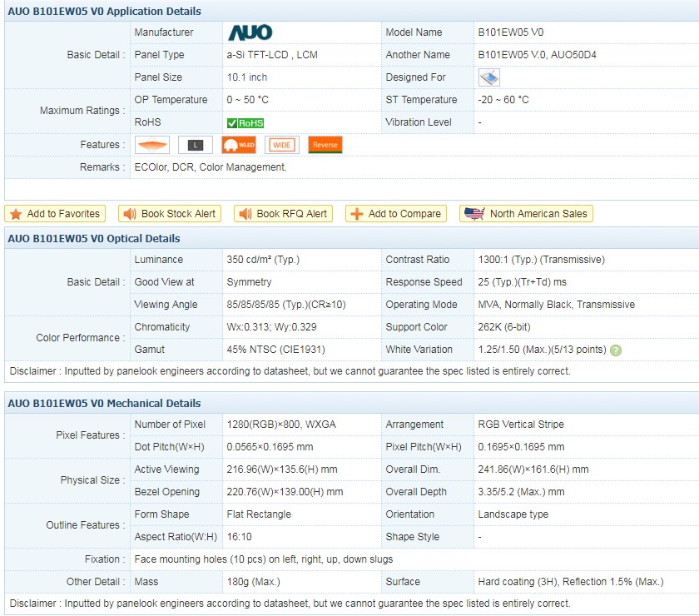Image resolution: width=699 pixels, height=616 pixels.
Task: Click the form shape 'Flat Rectangle'
Action: [259, 514]
